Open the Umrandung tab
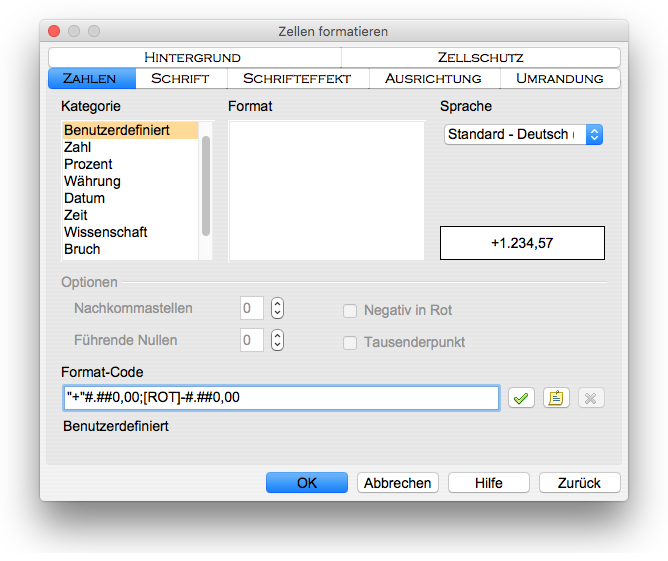Image resolution: width=668 pixels, height=561 pixels. point(560,78)
